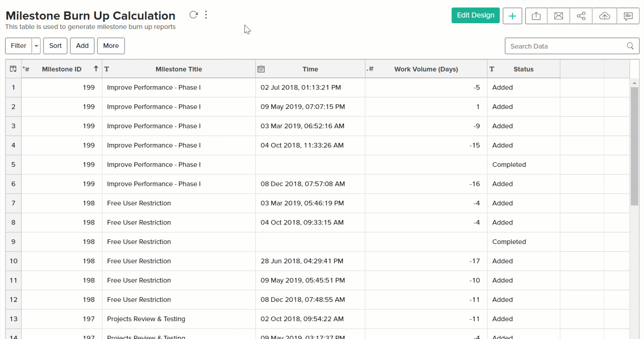Click the export icon in toolbar

[536, 16]
